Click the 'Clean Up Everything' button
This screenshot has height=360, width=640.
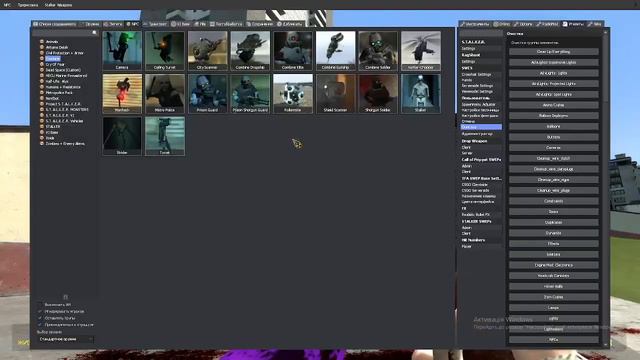click(553, 52)
